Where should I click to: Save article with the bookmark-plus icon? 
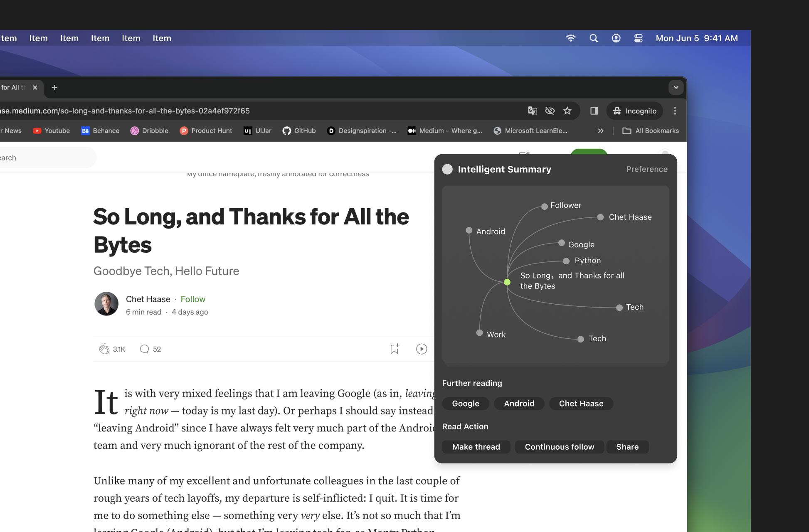[395, 349]
